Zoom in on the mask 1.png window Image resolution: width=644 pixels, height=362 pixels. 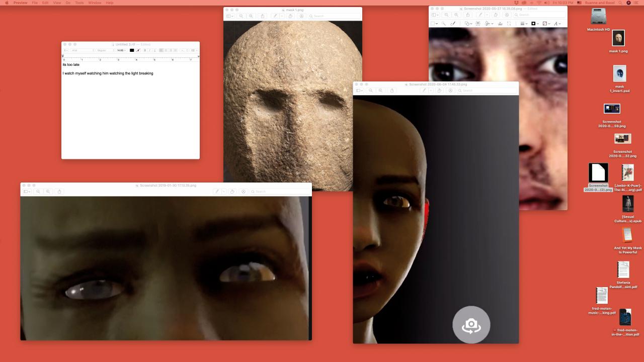pyautogui.click(x=251, y=16)
